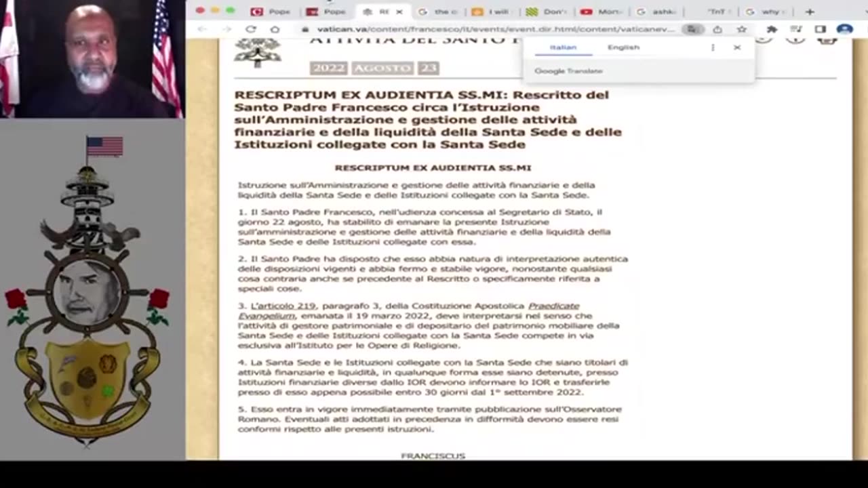The image size is (868, 488).
Task: Bookmark this page with the star icon
Action: (742, 29)
